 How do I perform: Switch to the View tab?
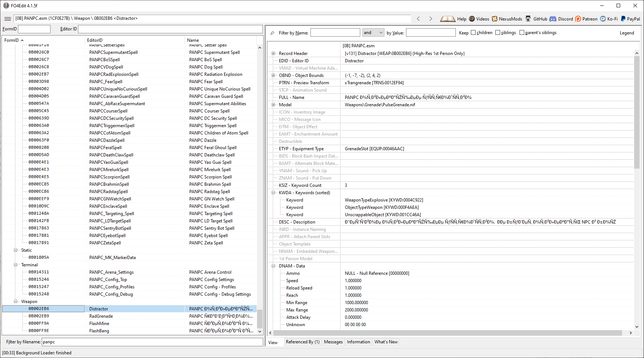click(x=273, y=342)
